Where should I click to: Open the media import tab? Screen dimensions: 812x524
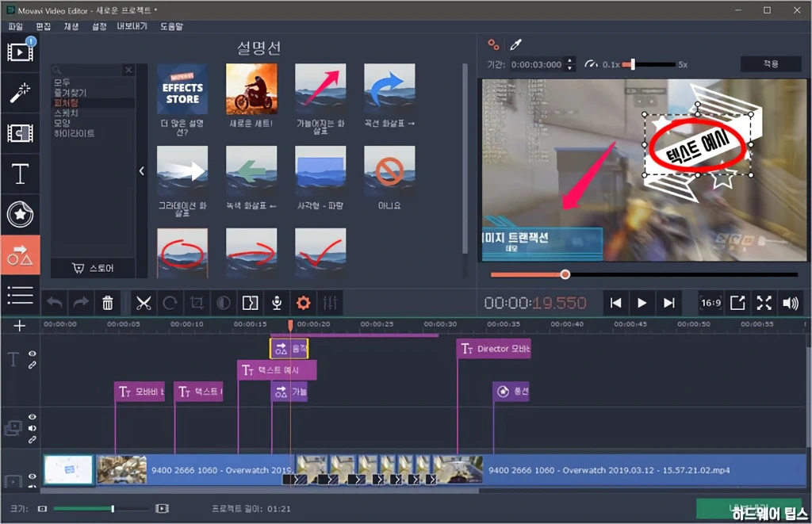[20, 51]
